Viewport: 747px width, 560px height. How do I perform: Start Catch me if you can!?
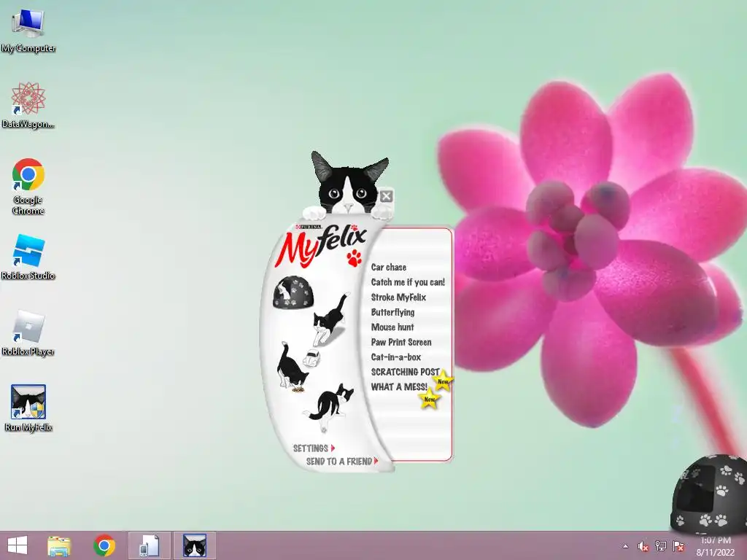tap(408, 282)
